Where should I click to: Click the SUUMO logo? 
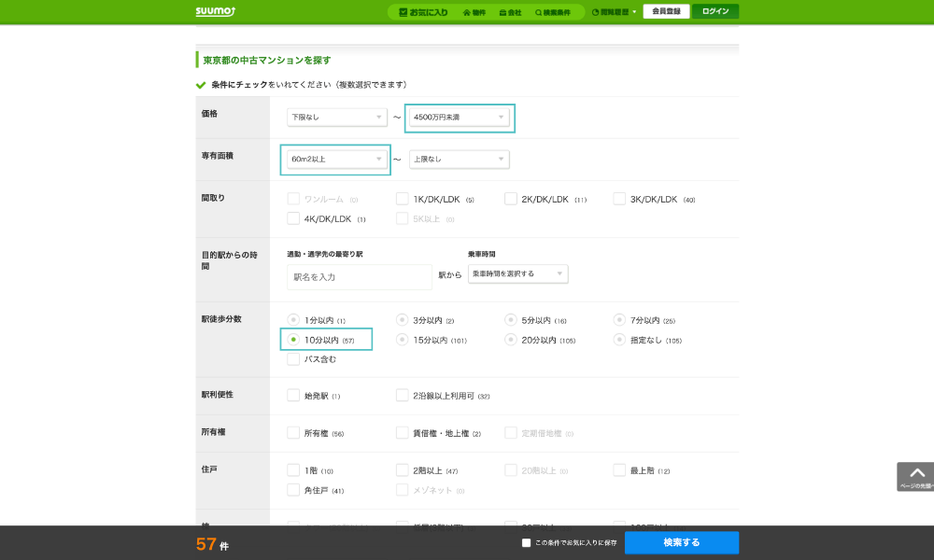[216, 11]
